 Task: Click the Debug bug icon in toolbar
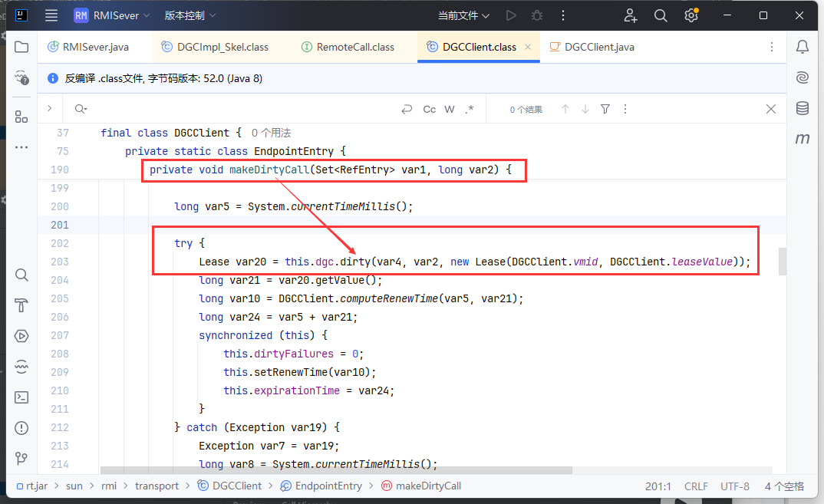[537, 15]
